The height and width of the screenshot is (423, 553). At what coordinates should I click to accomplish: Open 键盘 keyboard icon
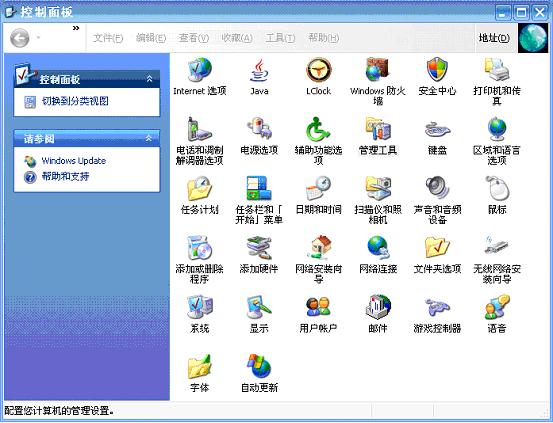click(437, 130)
